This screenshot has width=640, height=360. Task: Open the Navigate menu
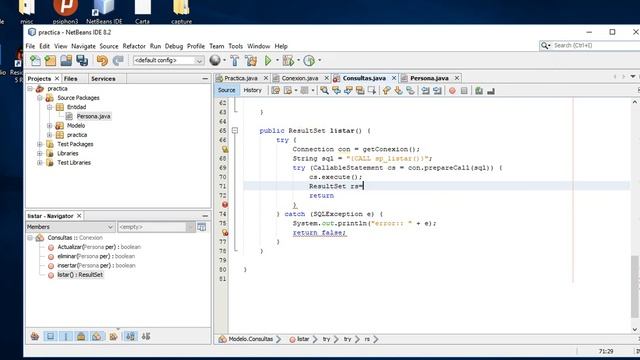point(83,46)
